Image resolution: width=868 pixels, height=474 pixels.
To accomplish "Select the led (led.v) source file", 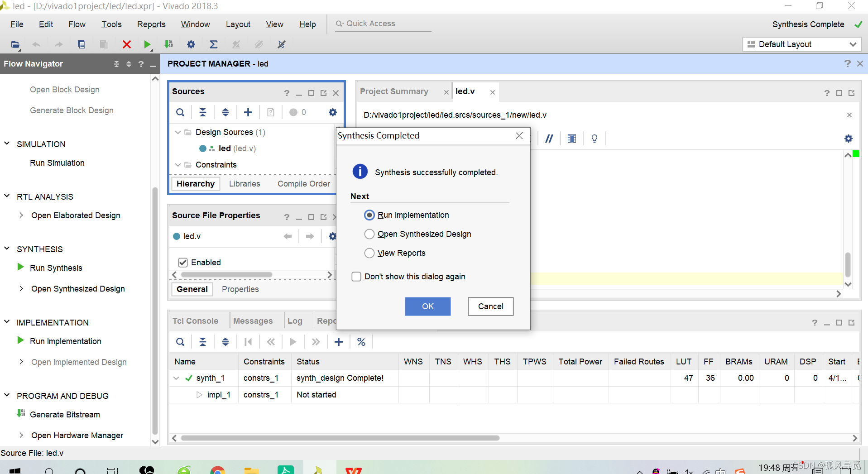I will coord(237,148).
